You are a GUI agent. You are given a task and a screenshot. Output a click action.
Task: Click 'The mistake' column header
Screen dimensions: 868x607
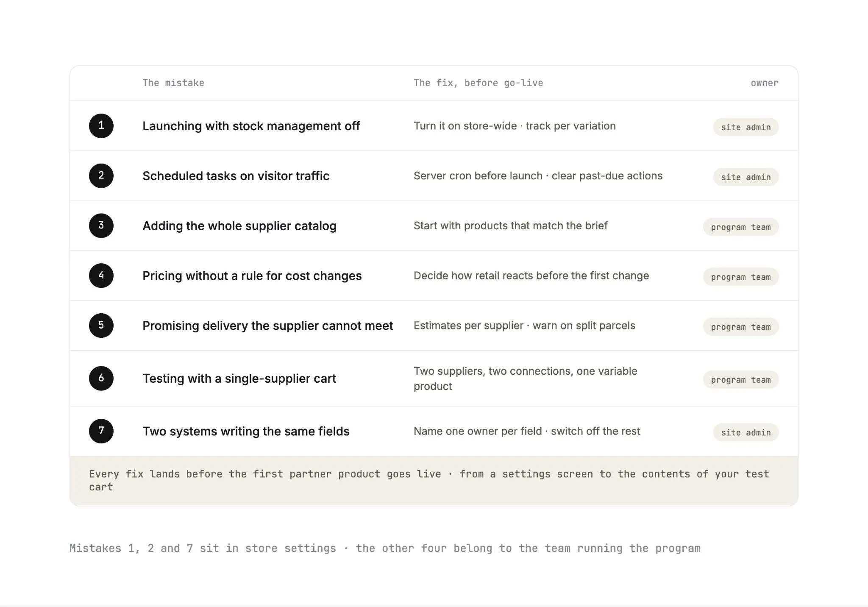173,83
